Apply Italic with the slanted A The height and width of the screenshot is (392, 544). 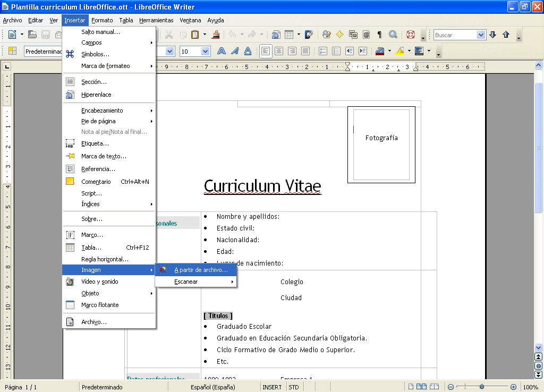point(234,51)
